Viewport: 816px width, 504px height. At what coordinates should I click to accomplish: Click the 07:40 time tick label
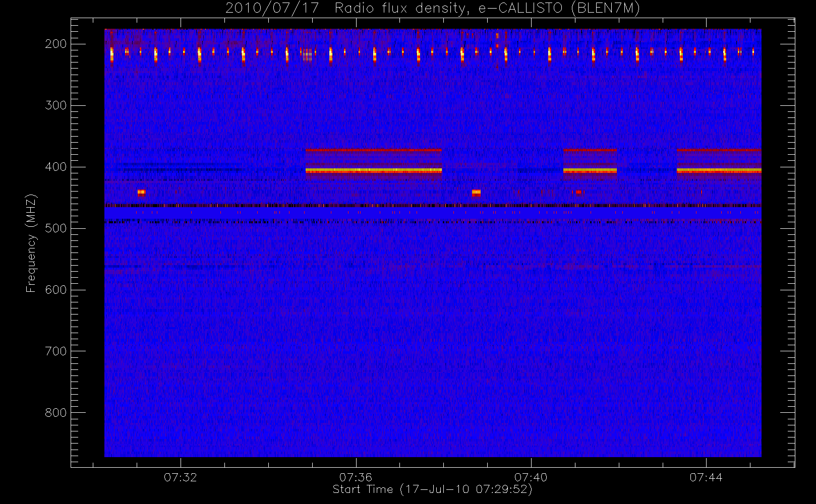(531, 477)
